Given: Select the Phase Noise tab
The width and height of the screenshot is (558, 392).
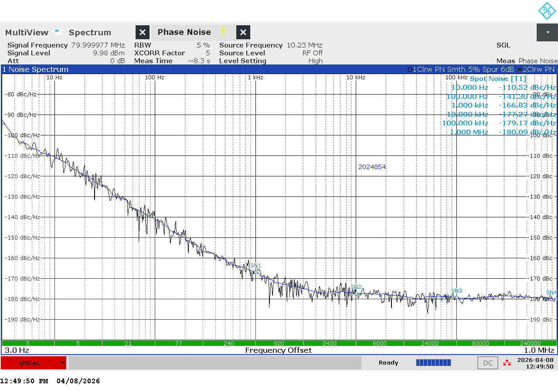Looking at the screenshot, I should point(184,32).
